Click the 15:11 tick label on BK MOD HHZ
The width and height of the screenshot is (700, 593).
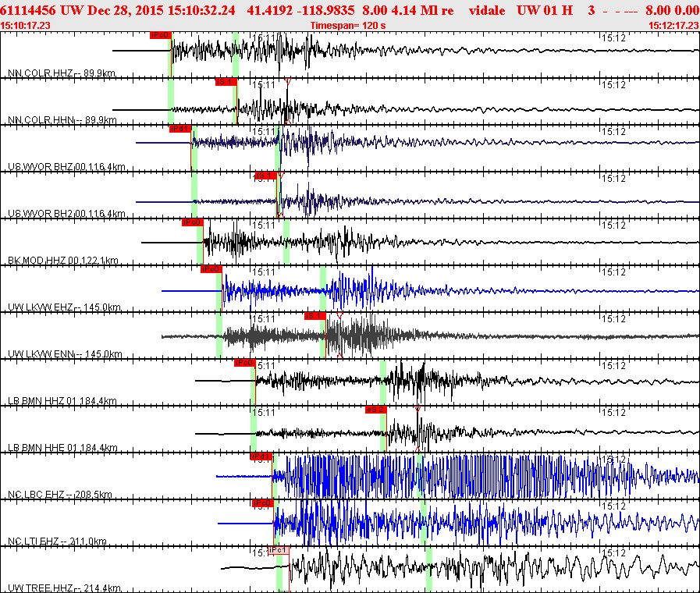pos(264,225)
